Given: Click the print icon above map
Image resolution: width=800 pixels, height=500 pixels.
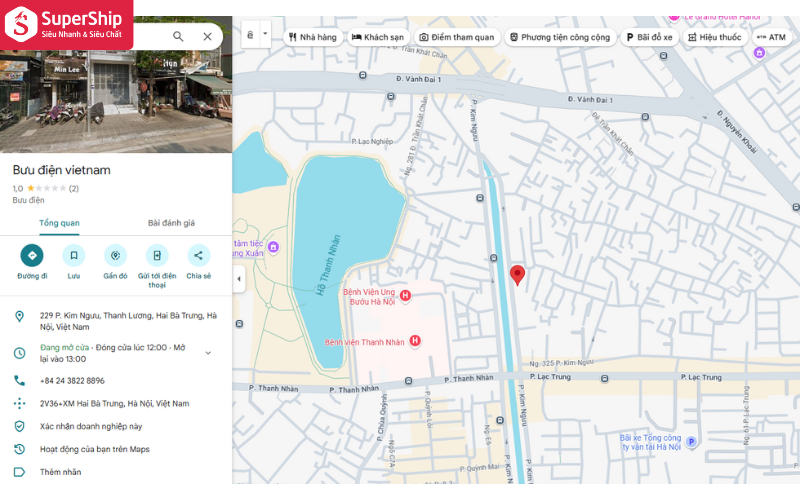Looking at the screenshot, I should [x=251, y=34].
